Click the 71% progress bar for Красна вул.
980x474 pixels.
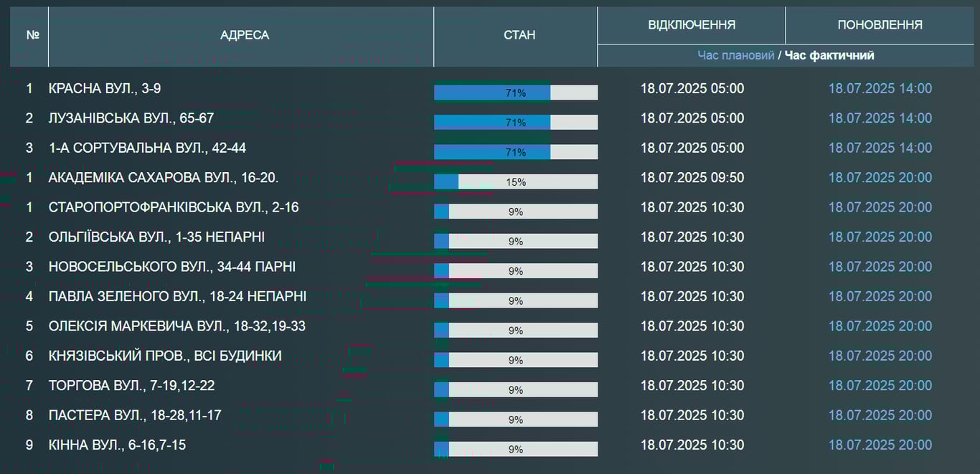515,93
